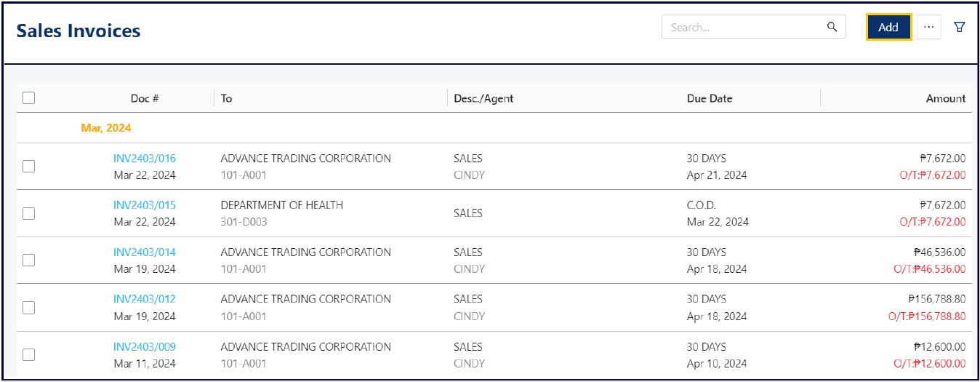Select checkbox for invoice INV2403/015

(29, 213)
